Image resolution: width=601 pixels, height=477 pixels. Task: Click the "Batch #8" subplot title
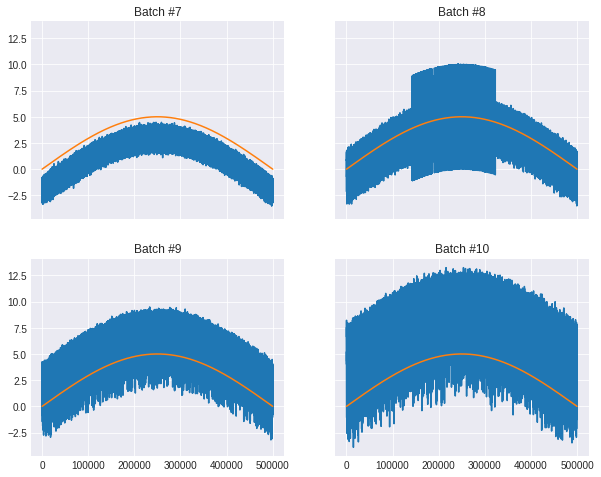(x=462, y=11)
